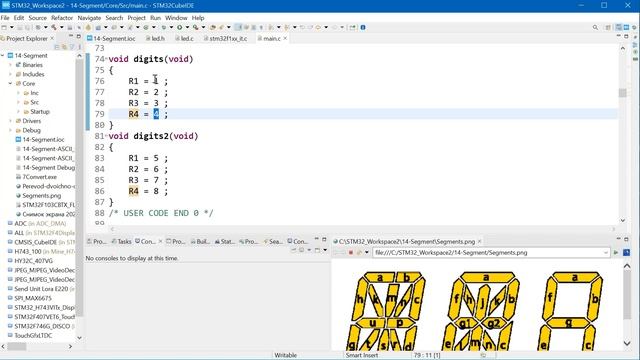Screen dimensions: 640x360
Task: Click the red Stop icon in browser toolbar
Action: (x=350, y=253)
